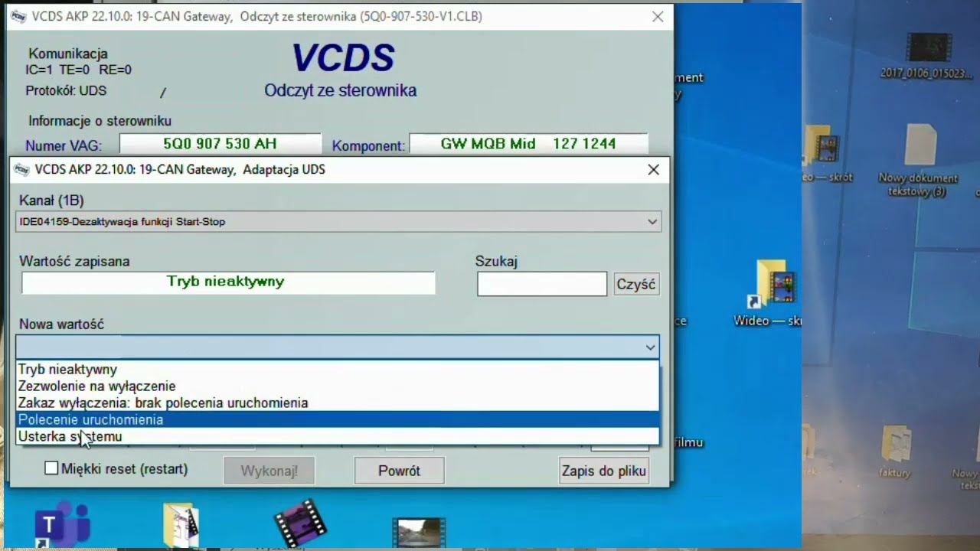This screenshot has height=551, width=980.
Task: Click the 'IC=1 TE=0 RE=0' status text
Action: point(78,70)
